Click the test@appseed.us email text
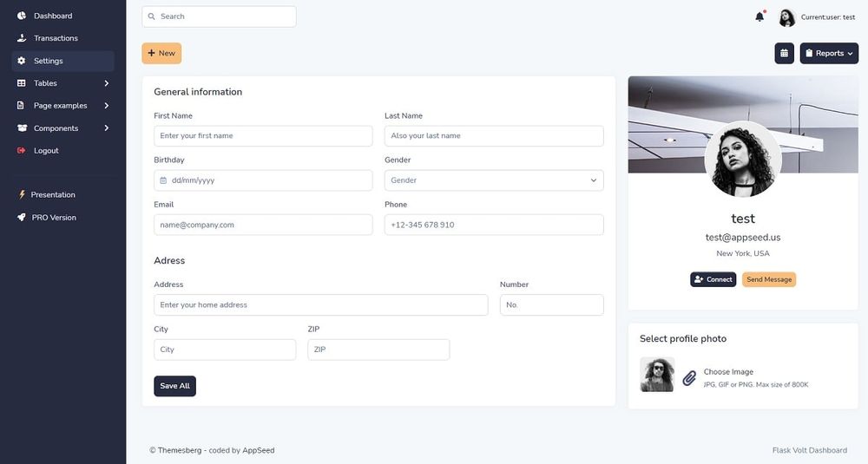Image resolution: width=868 pixels, height=464 pixels. [743, 238]
